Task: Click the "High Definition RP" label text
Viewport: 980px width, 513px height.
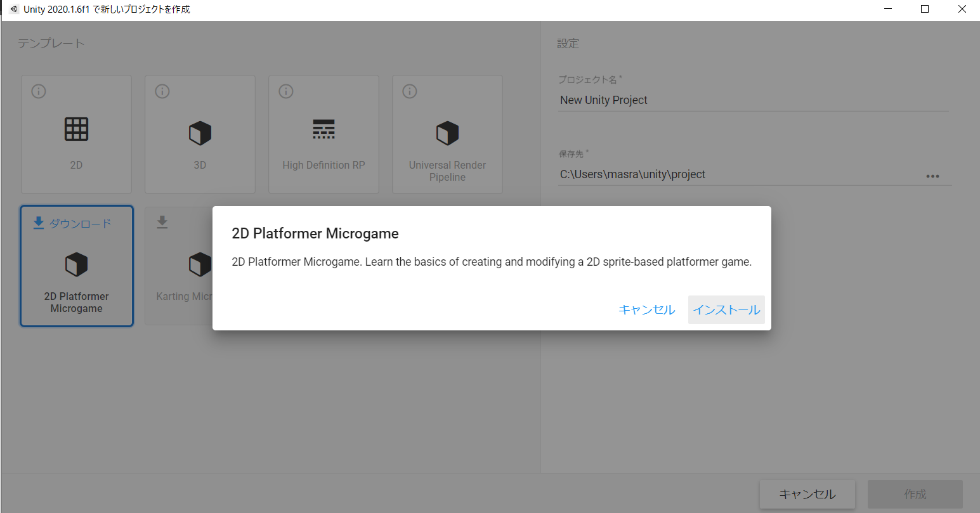Action: coord(323,165)
